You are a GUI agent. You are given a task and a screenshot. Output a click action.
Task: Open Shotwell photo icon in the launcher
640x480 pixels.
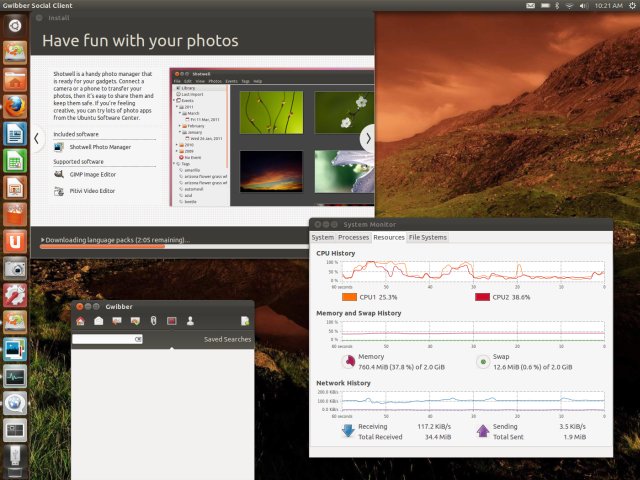point(15,349)
